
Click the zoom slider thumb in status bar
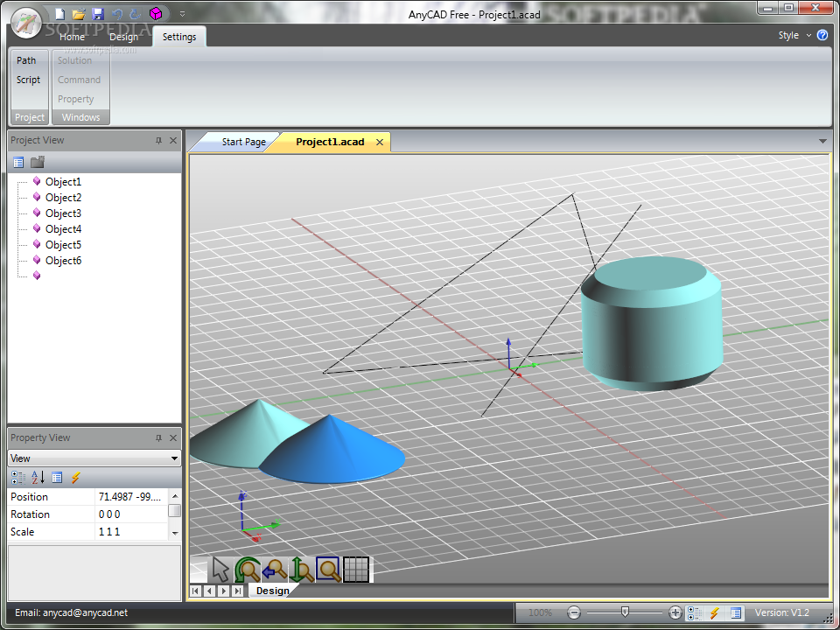click(x=625, y=612)
